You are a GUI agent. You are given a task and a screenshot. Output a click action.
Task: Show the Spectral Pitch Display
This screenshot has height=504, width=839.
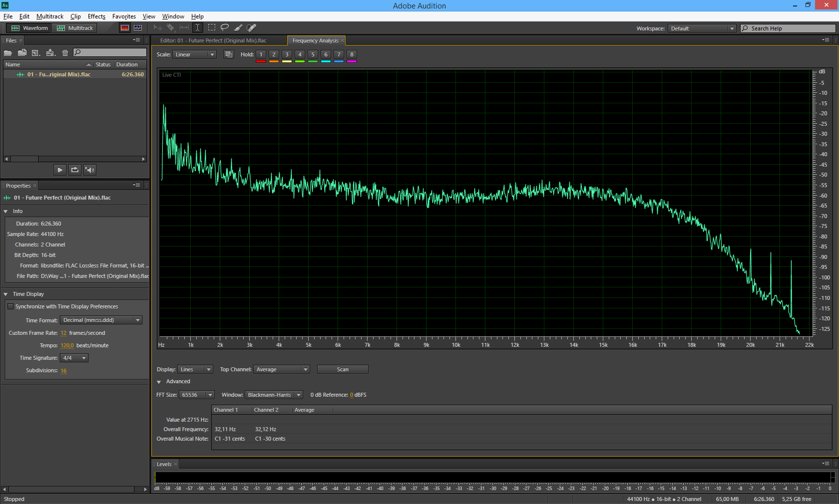pos(138,28)
